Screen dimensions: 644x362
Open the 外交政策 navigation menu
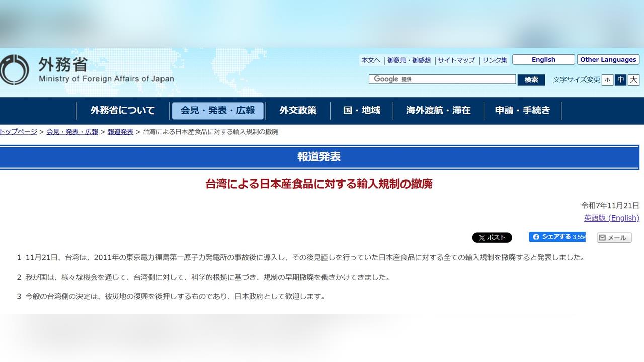click(297, 110)
